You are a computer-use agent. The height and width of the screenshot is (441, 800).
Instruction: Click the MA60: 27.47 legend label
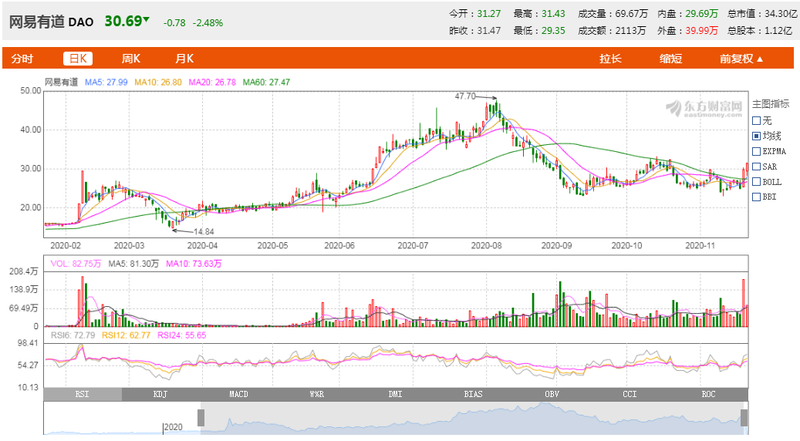266,82
